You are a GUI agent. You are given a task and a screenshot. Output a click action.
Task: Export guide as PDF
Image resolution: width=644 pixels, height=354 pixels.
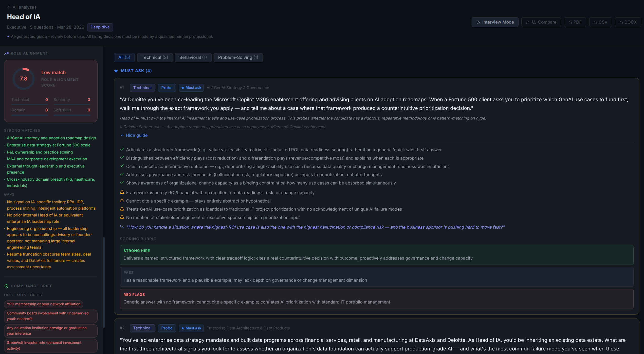click(575, 22)
